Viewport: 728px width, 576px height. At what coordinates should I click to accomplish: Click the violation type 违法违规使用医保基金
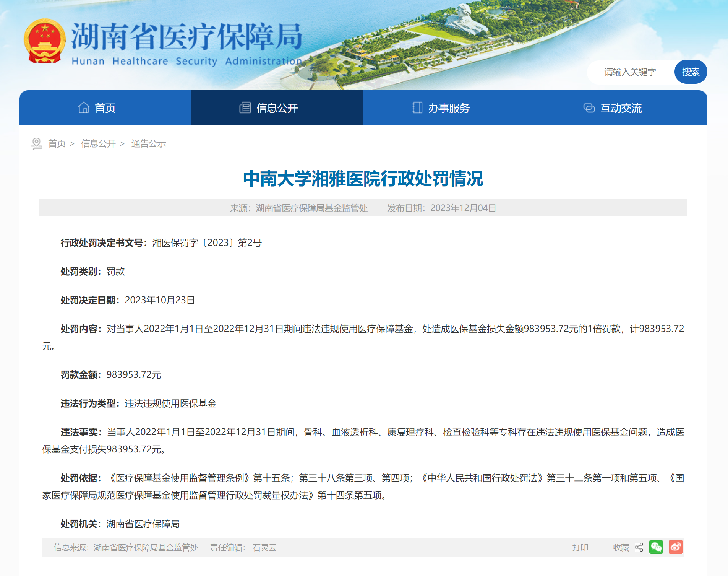click(171, 404)
